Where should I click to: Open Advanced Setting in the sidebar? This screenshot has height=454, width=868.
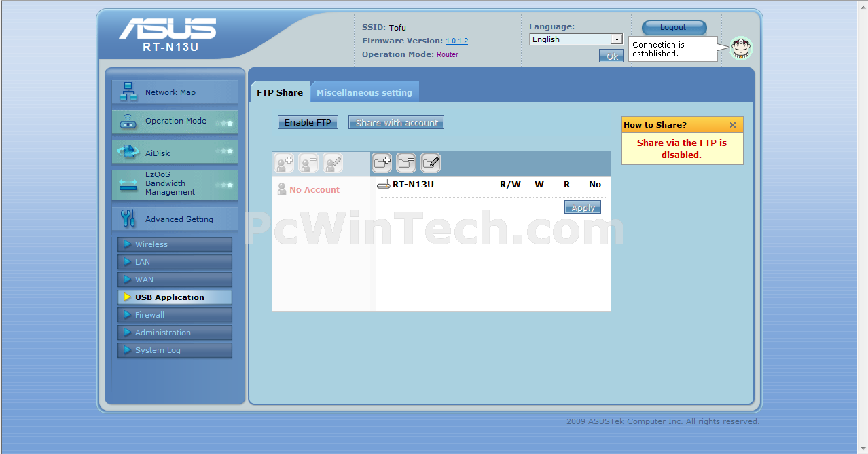pyautogui.click(x=175, y=219)
